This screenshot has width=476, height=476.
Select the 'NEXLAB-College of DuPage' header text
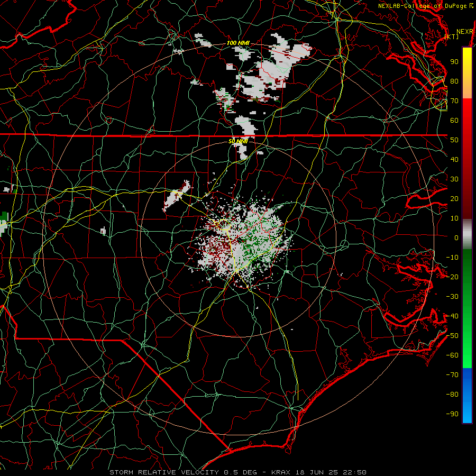coord(423,6)
